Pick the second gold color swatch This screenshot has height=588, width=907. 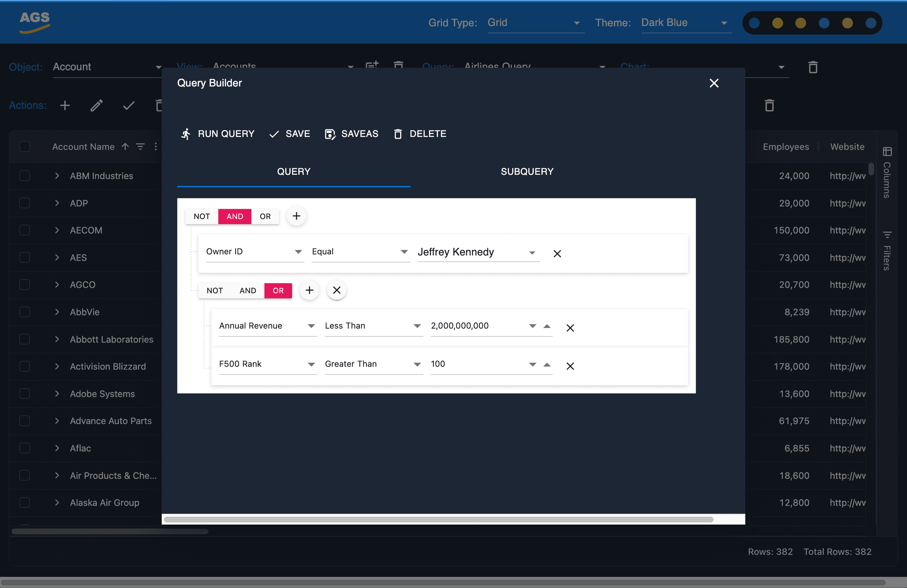pyautogui.click(x=801, y=23)
